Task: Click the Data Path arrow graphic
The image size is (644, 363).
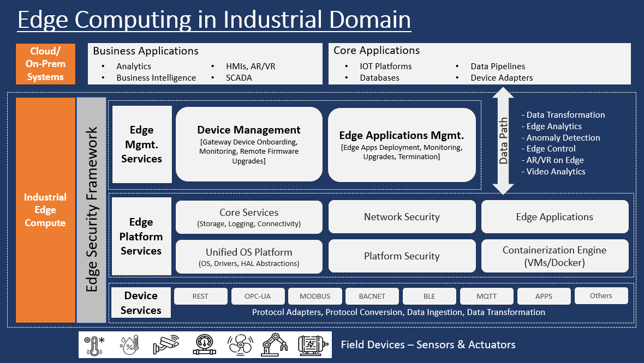Action: point(502,141)
